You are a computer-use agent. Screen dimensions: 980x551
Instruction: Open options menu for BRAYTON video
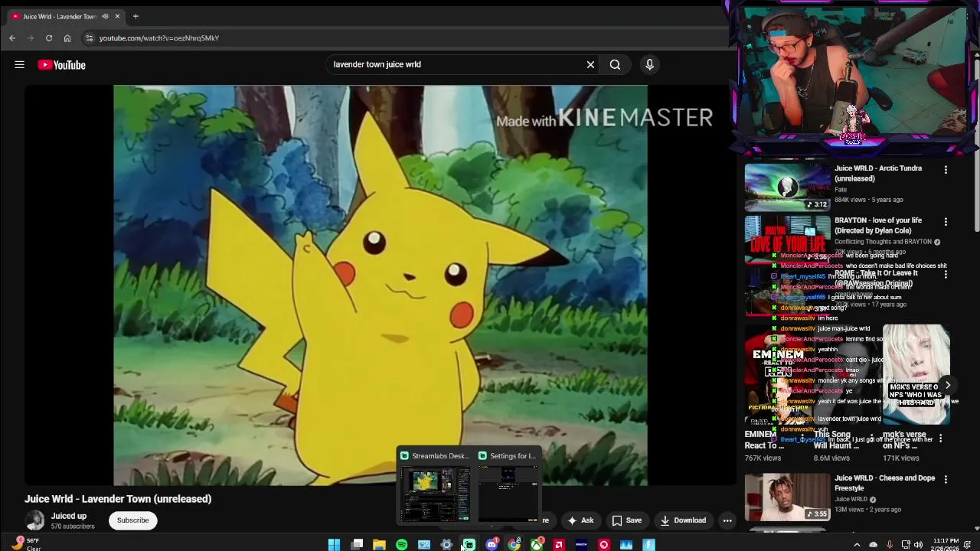coord(946,222)
